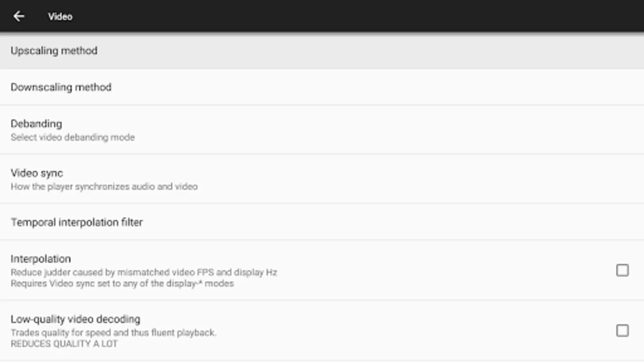This screenshot has width=644, height=362.
Task: Click the 'Reduce judder caused by mismatched' description
Action: 144,272
